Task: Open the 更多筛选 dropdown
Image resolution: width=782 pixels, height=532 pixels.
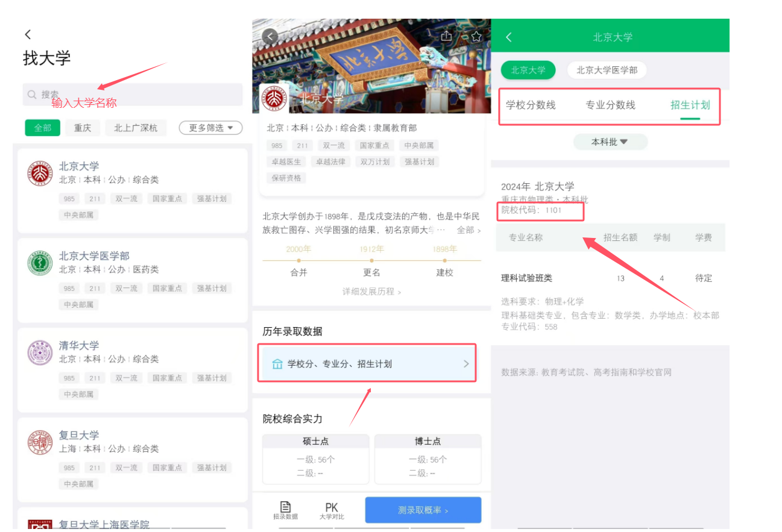Action: [210, 128]
